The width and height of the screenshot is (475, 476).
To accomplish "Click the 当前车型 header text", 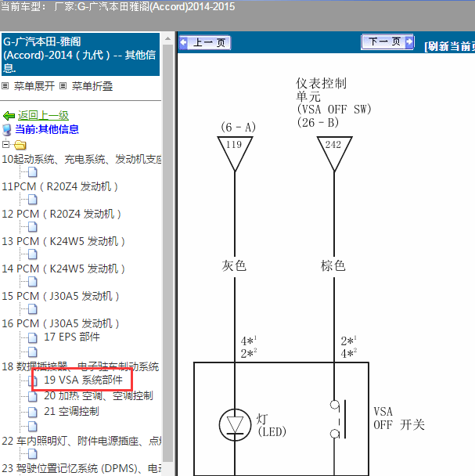I will coord(117,6).
